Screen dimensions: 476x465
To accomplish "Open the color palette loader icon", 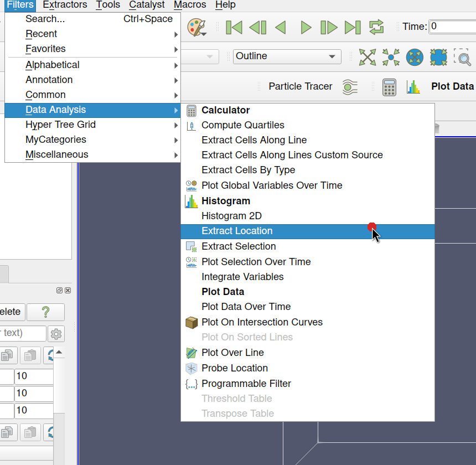I will click(196, 27).
